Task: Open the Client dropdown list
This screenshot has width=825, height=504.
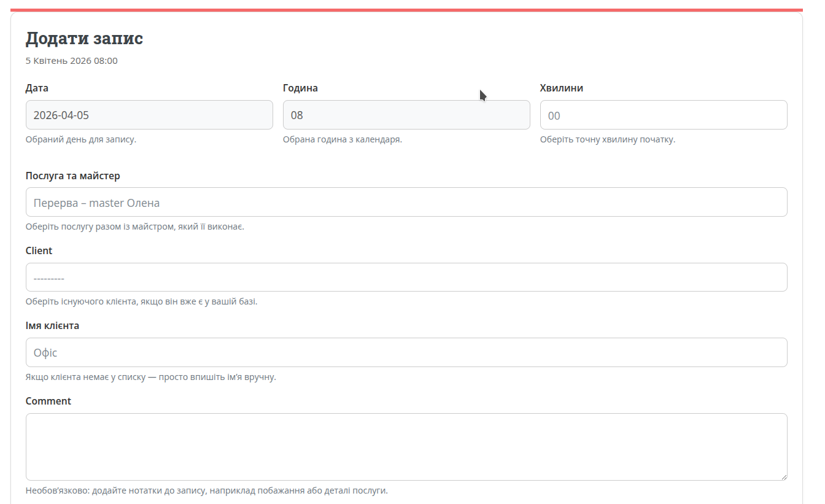Action: tap(406, 277)
